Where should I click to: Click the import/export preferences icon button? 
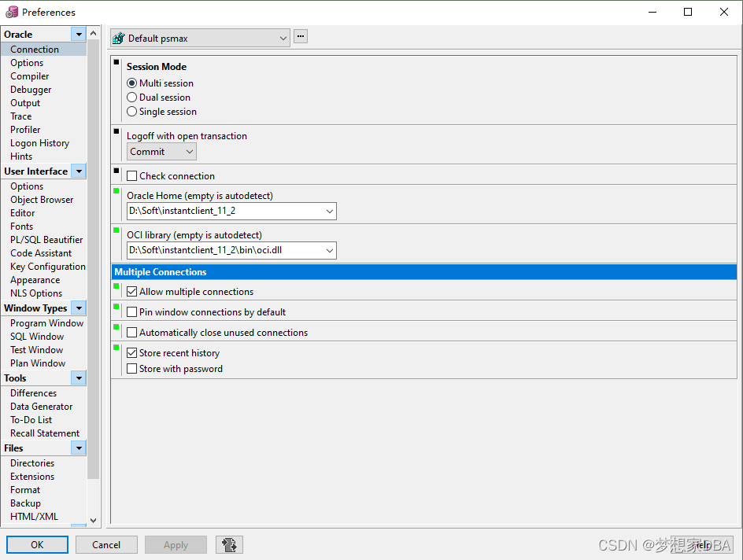click(x=229, y=544)
